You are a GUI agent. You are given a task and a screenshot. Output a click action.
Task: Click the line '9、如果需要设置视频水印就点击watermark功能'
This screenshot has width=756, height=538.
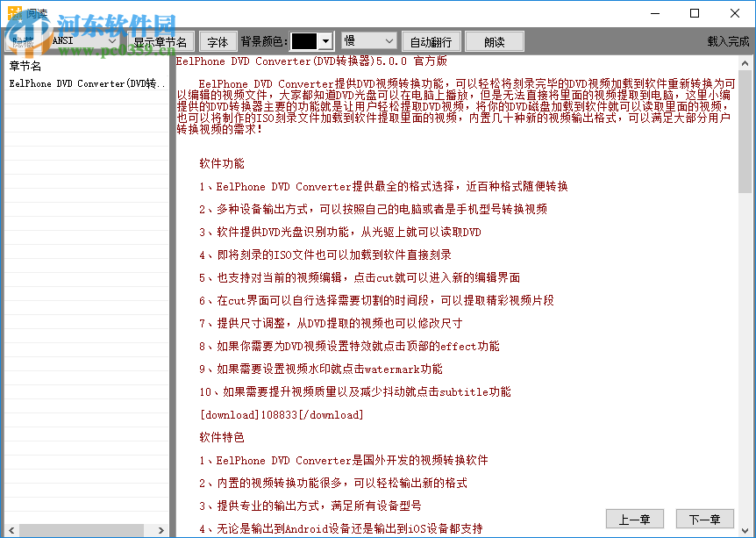(x=321, y=369)
